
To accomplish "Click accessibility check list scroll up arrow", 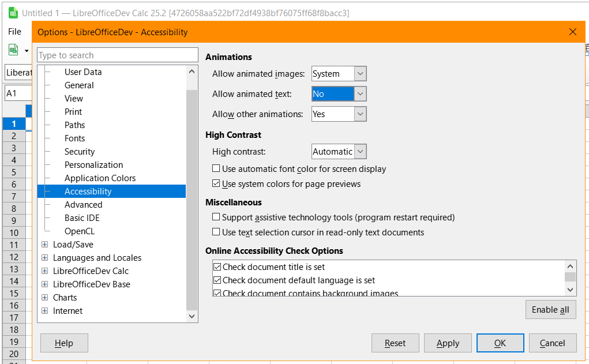I will [570, 267].
